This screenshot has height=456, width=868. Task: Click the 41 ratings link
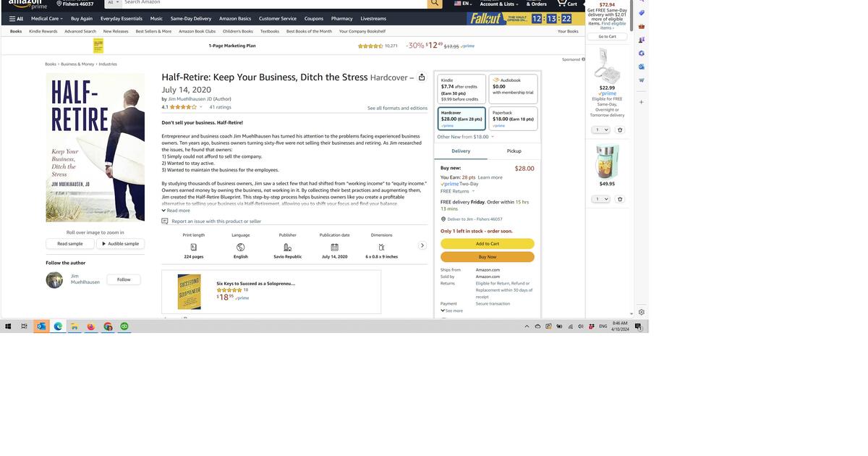pyautogui.click(x=220, y=107)
